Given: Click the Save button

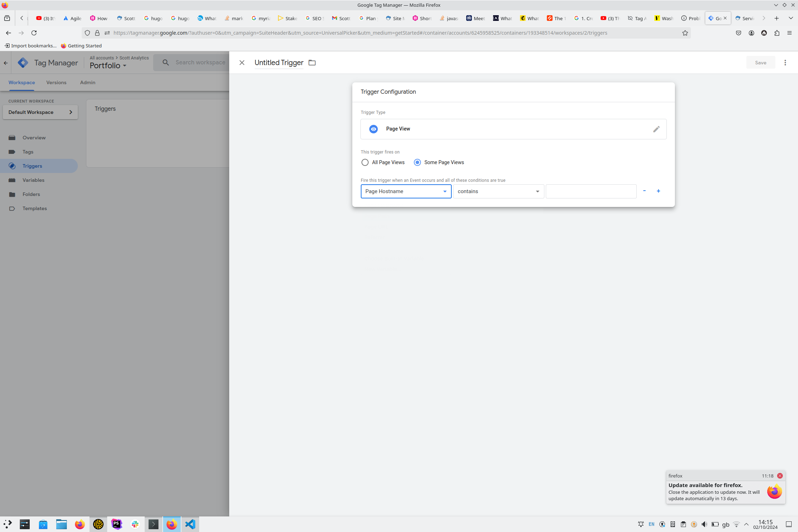Looking at the screenshot, I should (x=761, y=62).
